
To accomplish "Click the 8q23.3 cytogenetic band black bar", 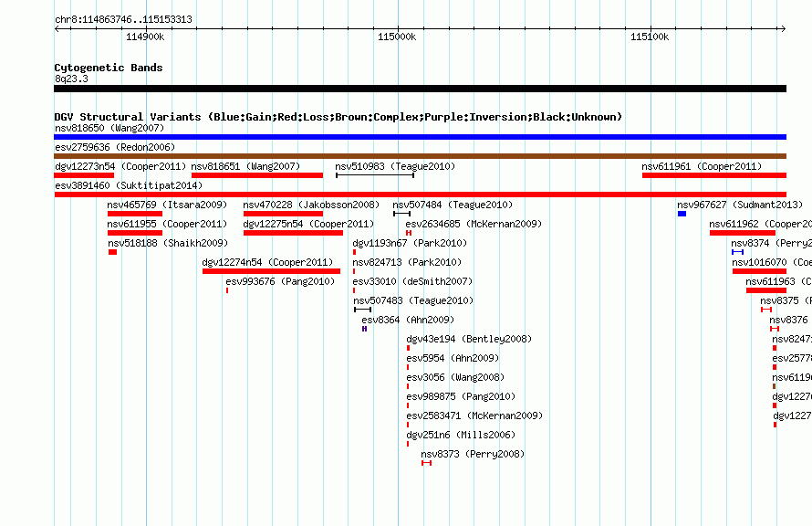I will (420, 89).
